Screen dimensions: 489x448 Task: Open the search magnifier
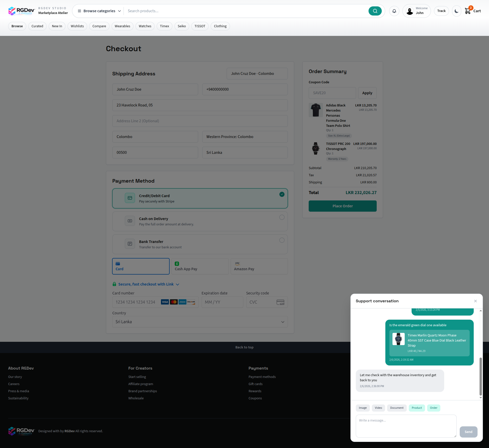point(375,11)
